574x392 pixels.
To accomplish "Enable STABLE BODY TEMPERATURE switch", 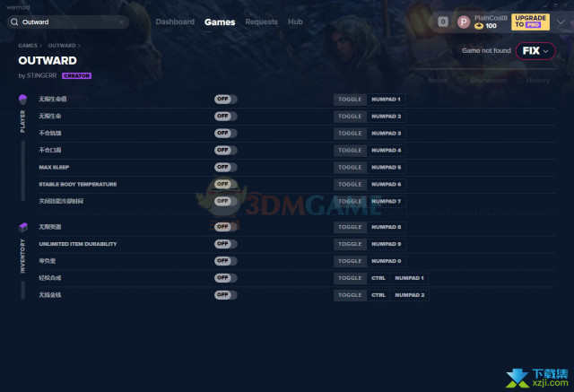I will 225,184.
